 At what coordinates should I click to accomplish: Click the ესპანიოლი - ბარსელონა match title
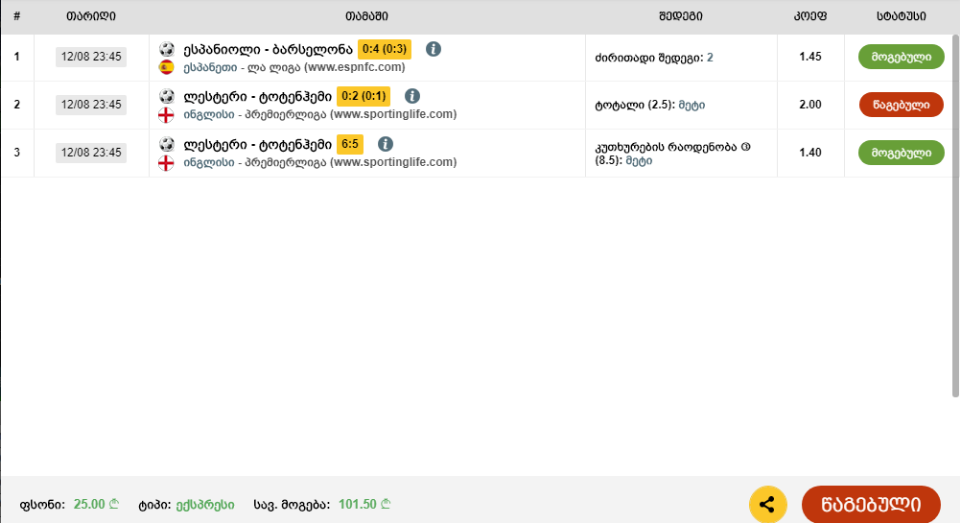pyautogui.click(x=268, y=49)
